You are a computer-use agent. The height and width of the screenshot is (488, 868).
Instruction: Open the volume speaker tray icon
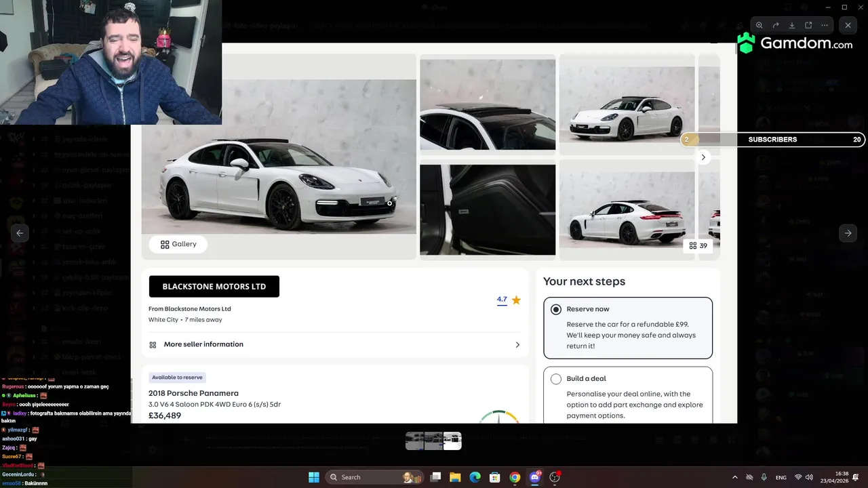click(x=810, y=477)
